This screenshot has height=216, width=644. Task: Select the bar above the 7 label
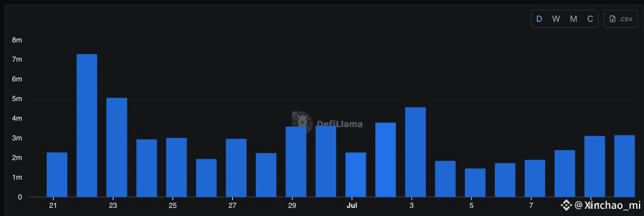click(x=535, y=178)
